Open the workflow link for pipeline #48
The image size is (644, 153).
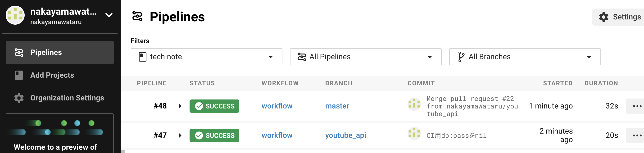277,106
